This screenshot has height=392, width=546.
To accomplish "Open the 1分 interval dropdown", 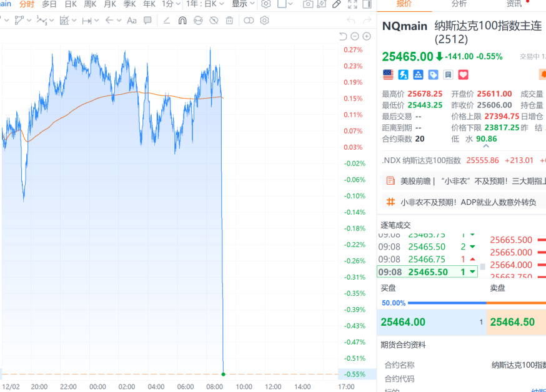I will point(171,4).
